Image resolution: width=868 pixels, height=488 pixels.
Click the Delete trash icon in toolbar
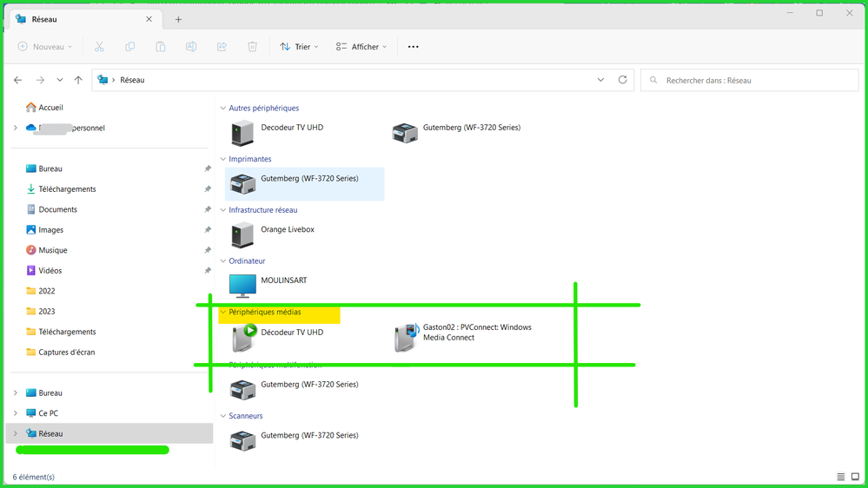pyautogui.click(x=252, y=47)
